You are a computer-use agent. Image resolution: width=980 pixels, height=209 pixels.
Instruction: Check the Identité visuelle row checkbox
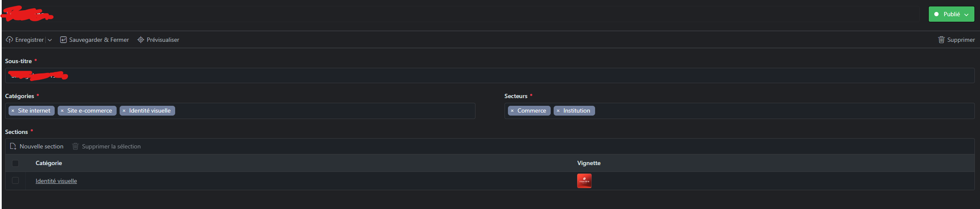[15, 181]
